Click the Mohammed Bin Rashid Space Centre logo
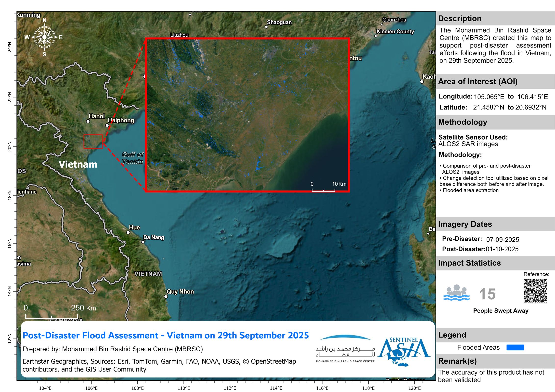 [345, 349]
